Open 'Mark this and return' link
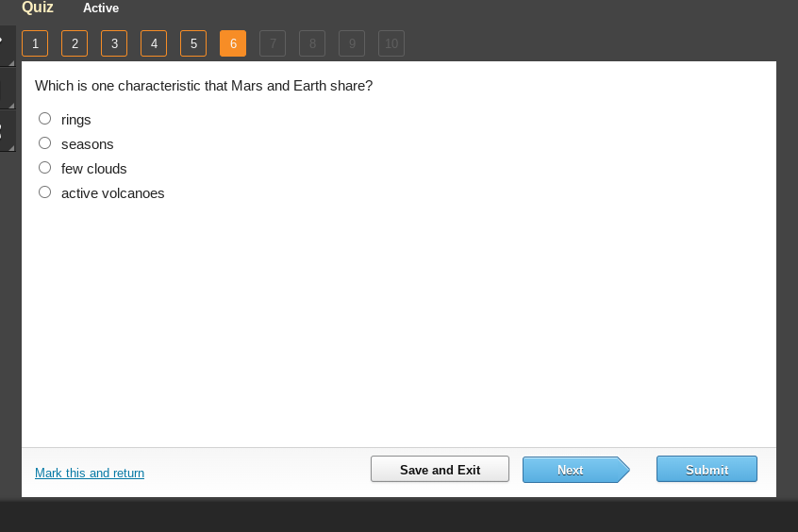This screenshot has height=532, width=798. [90, 473]
